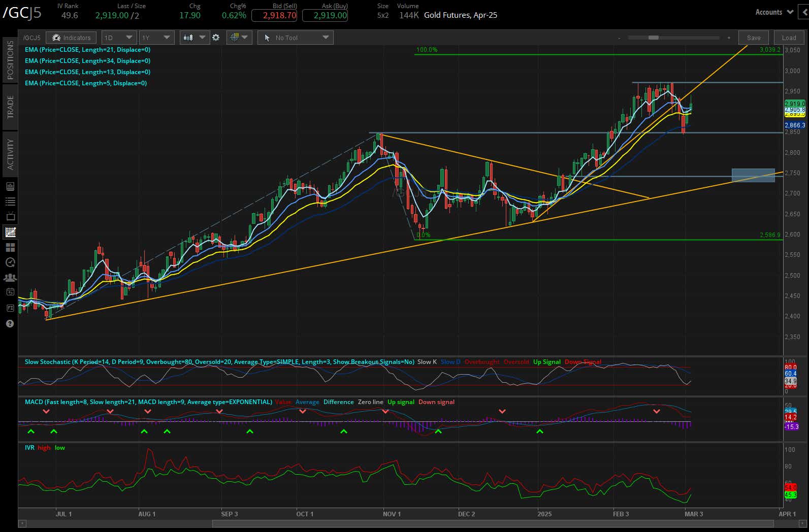This screenshot has width=809, height=532.
Task: Expand the chart style dropdown arrow
Action: click(x=203, y=38)
